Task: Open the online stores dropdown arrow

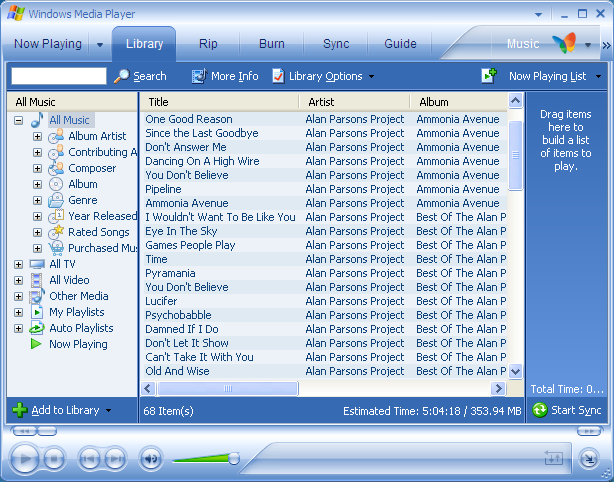Action: pyautogui.click(x=588, y=45)
